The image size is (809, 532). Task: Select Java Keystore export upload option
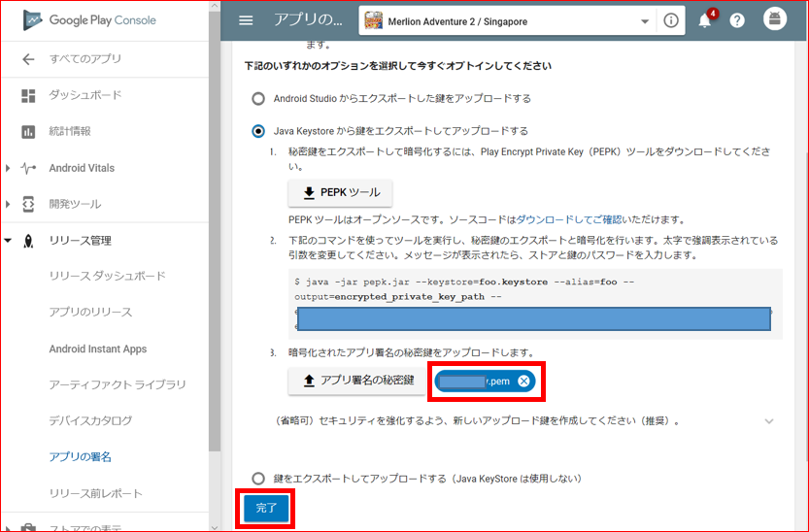coord(258,131)
